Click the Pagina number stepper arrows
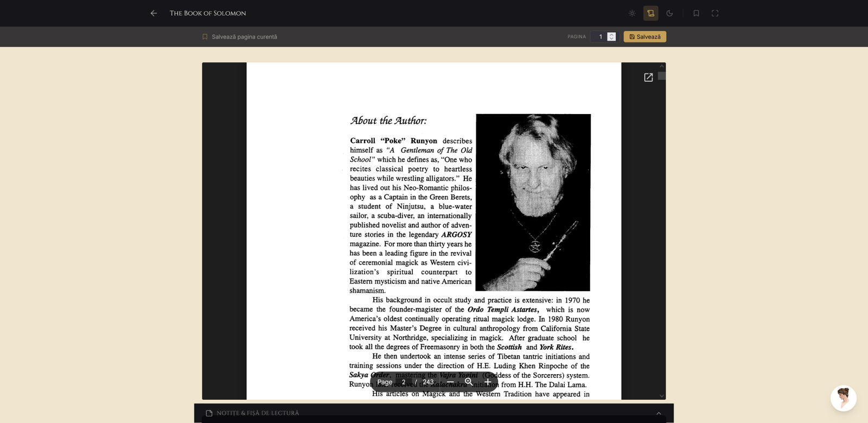The height and width of the screenshot is (423, 868). click(x=611, y=36)
